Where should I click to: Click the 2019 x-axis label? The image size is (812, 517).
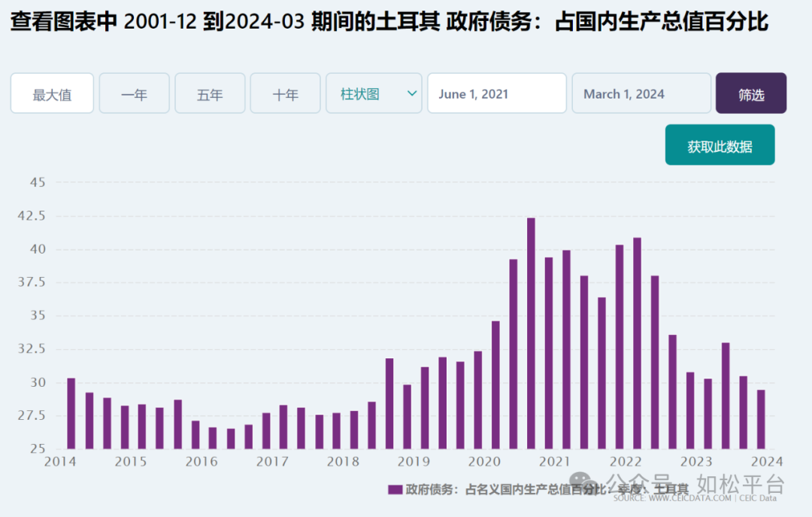(x=414, y=461)
